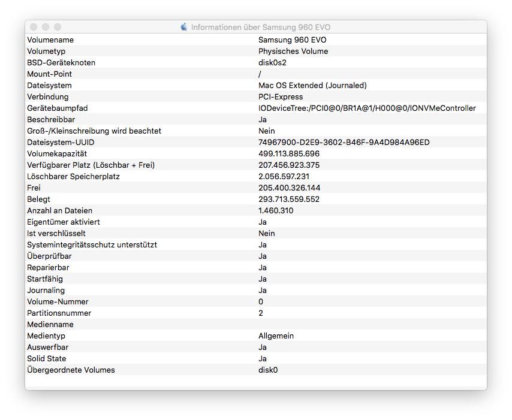
Task: Select the Dateisystem-UUID value
Action: 344,142
